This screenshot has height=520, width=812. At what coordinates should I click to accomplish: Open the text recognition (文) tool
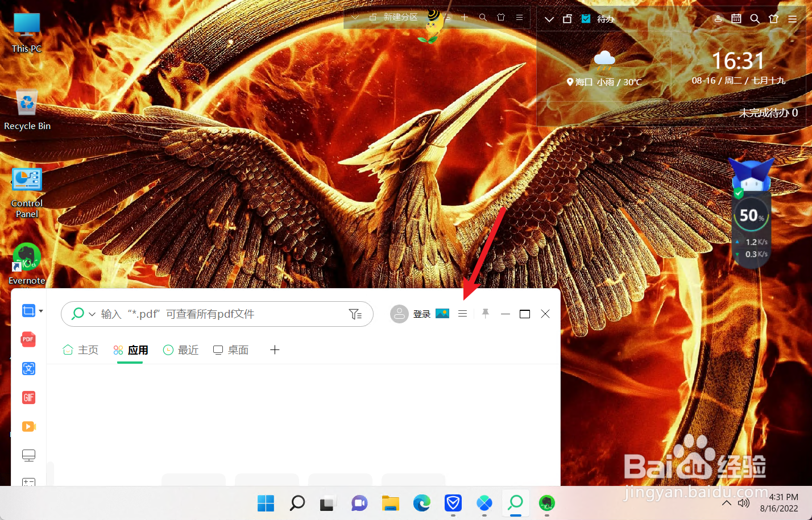[28, 368]
